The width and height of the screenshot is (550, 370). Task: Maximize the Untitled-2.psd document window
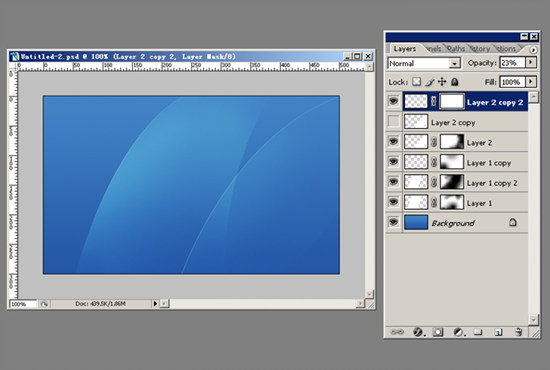click(x=358, y=56)
